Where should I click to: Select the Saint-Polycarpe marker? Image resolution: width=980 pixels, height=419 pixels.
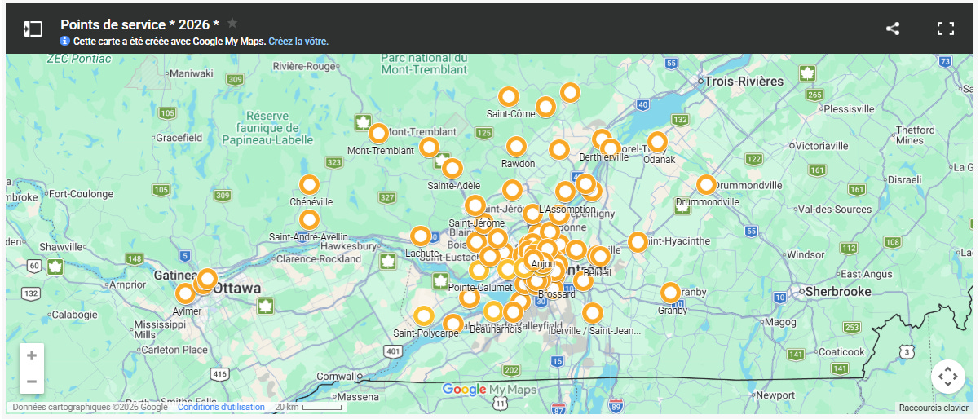point(424,316)
